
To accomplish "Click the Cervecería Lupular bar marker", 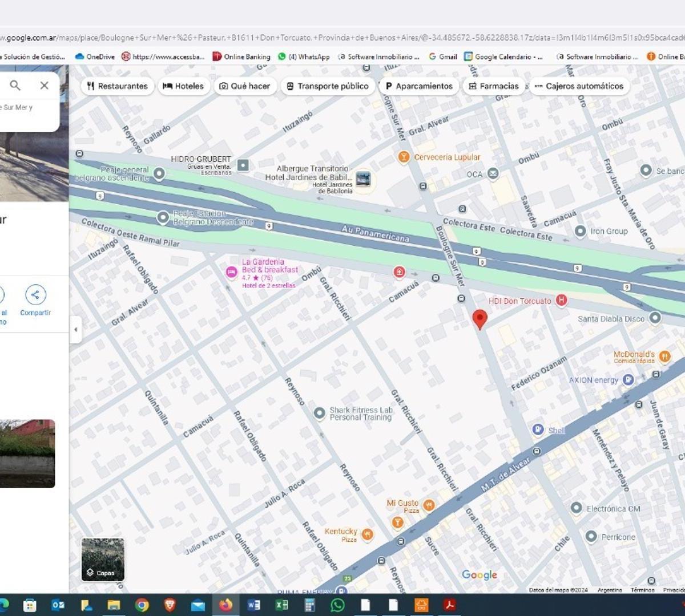I will (x=404, y=157).
